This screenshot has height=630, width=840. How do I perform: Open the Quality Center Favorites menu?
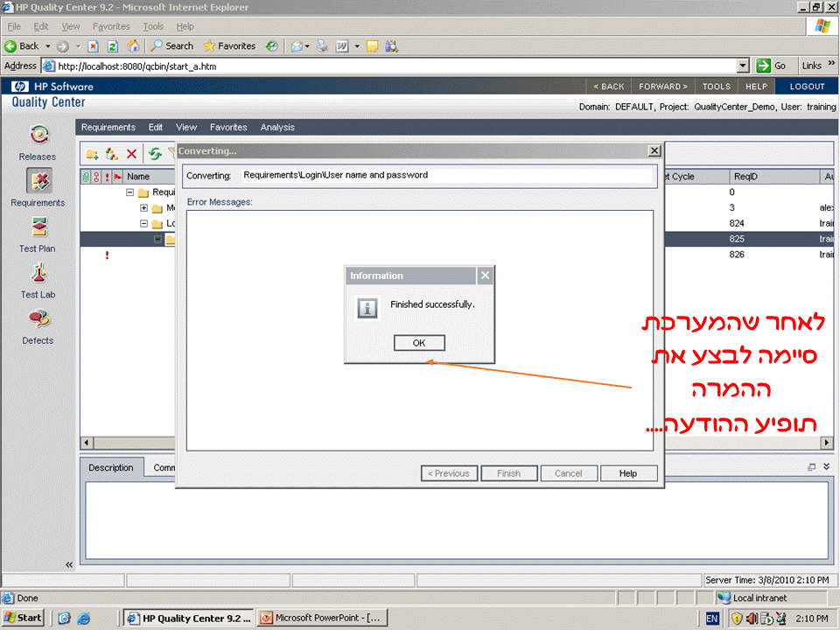coord(228,127)
